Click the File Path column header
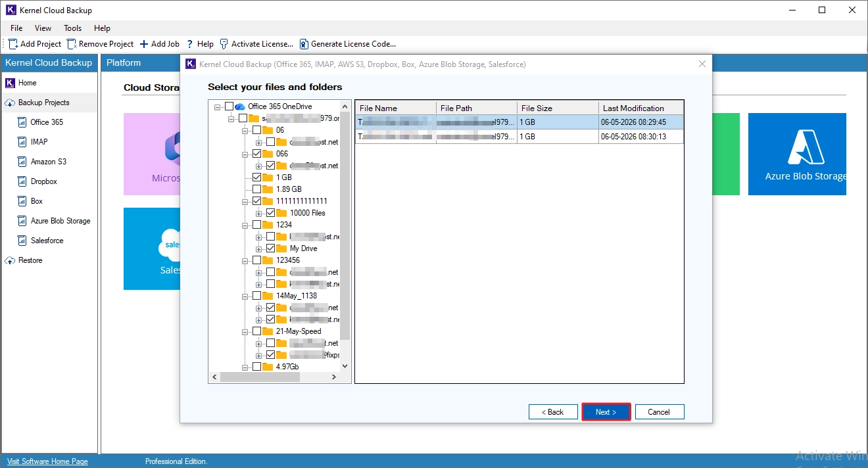 coord(477,108)
